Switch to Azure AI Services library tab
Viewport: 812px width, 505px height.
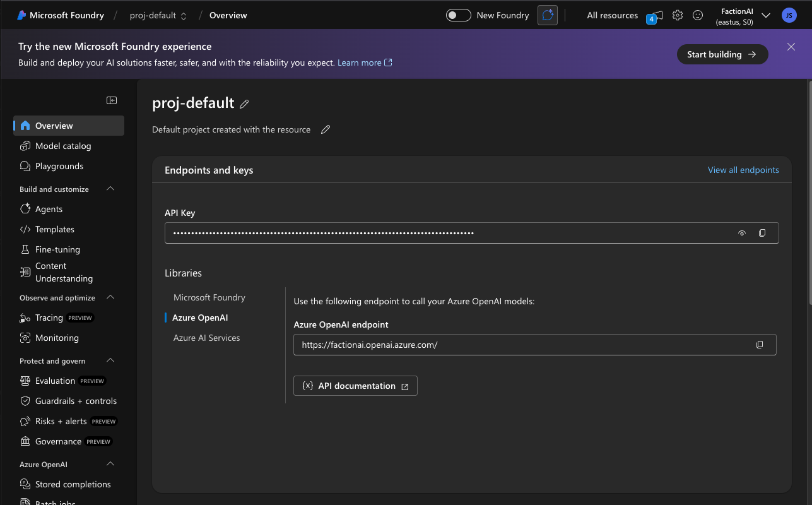[207, 338]
